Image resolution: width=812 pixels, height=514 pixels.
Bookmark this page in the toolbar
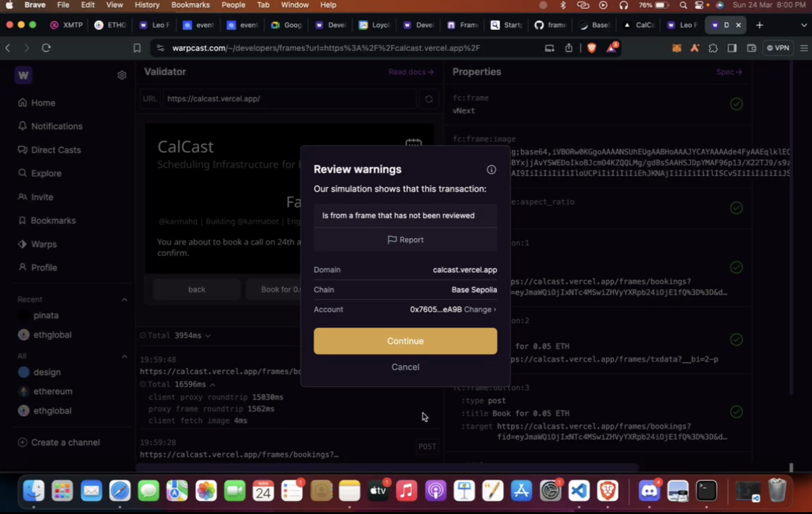[x=137, y=48]
